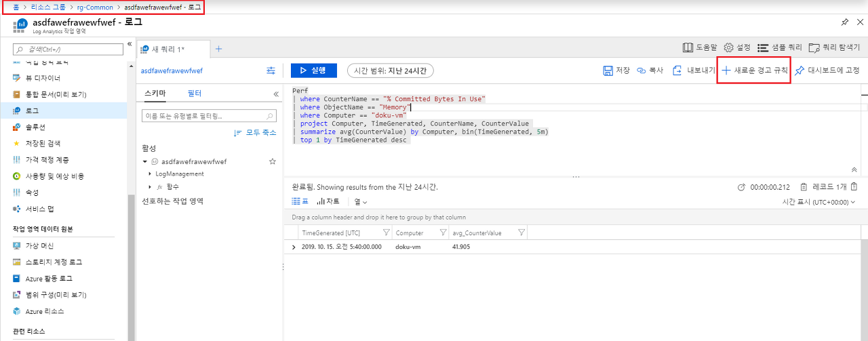Click the asdfawefrawewfwef scope link
This screenshot has width=868, height=341.
click(x=172, y=71)
